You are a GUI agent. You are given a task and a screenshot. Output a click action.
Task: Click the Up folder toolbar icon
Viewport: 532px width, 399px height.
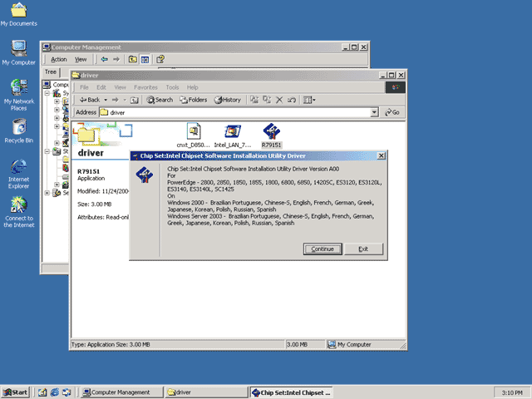135,100
